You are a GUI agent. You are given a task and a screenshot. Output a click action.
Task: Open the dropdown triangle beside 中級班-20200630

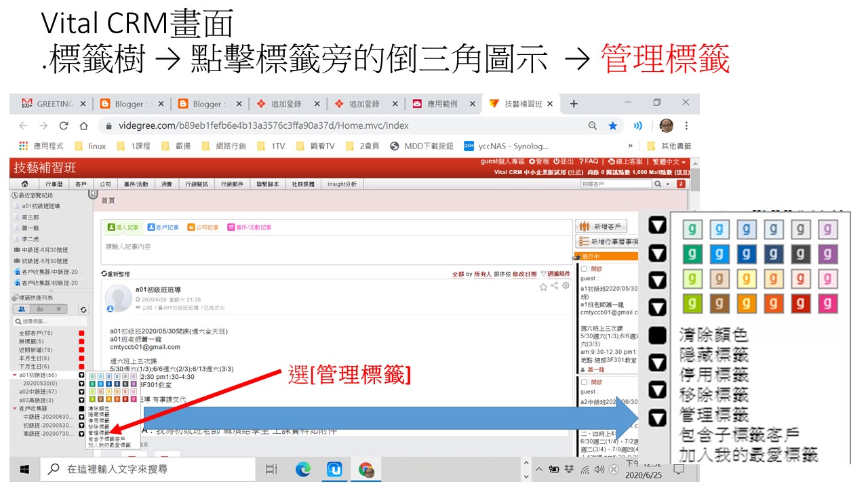pos(81,417)
